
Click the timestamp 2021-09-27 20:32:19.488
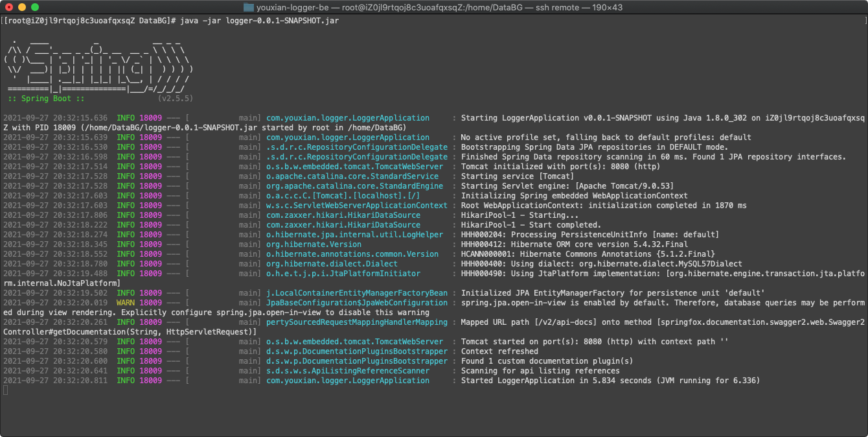point(56,274)
